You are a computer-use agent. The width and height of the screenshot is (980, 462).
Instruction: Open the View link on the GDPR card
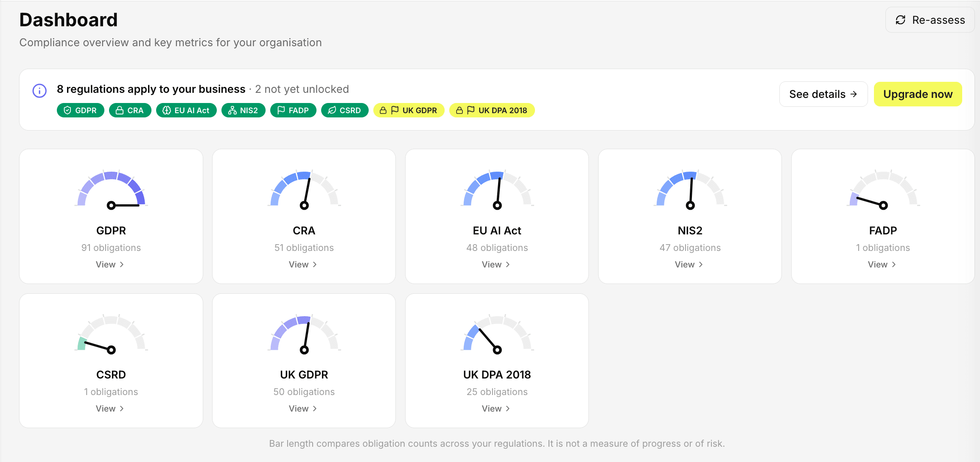[110, 264]
